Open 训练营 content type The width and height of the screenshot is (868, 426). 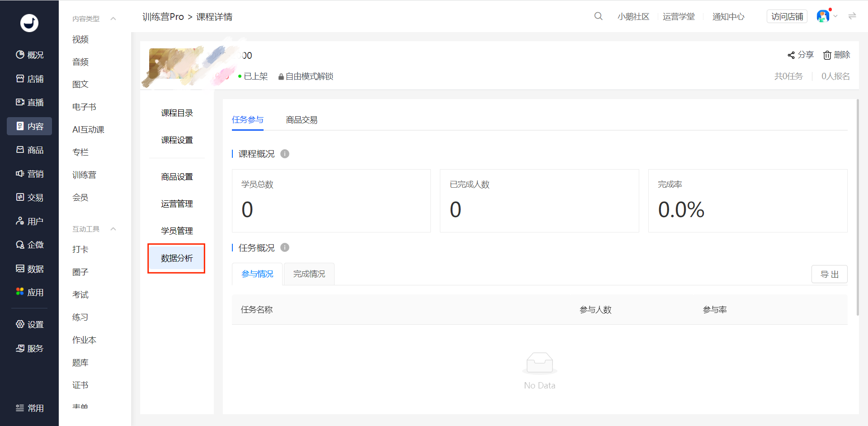tap(84, 175)
